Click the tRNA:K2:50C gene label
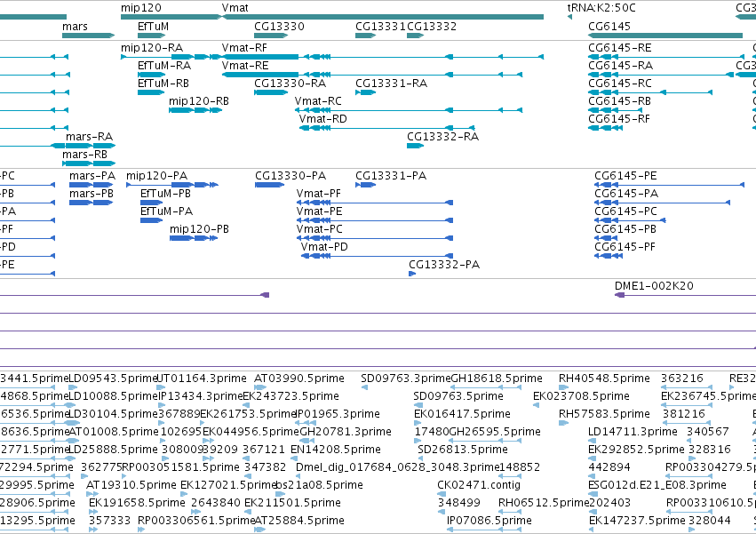 601,8
